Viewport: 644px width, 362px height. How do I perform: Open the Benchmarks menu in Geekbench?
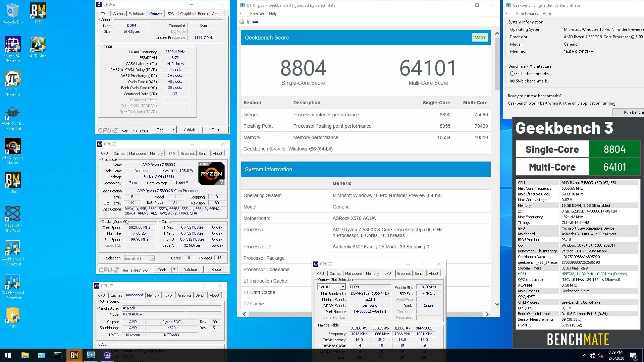pyautogui.click(x=527, y=14)
